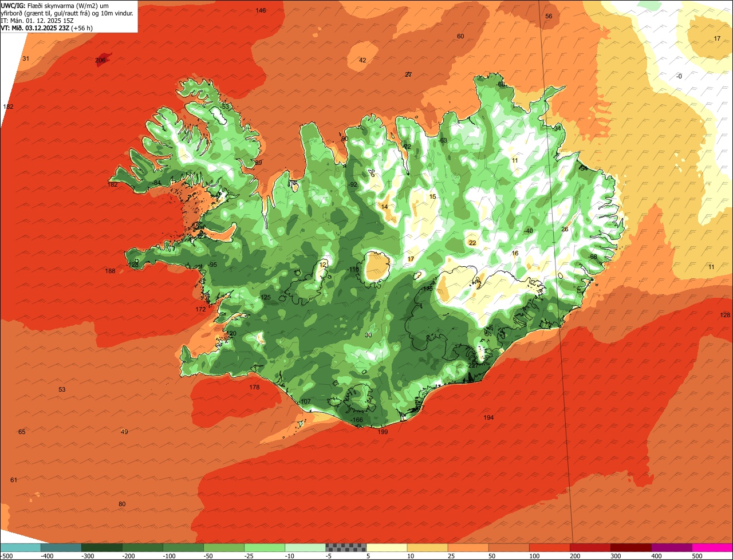Click the map value '72' in northern Iceland

(x=408, y=147)
